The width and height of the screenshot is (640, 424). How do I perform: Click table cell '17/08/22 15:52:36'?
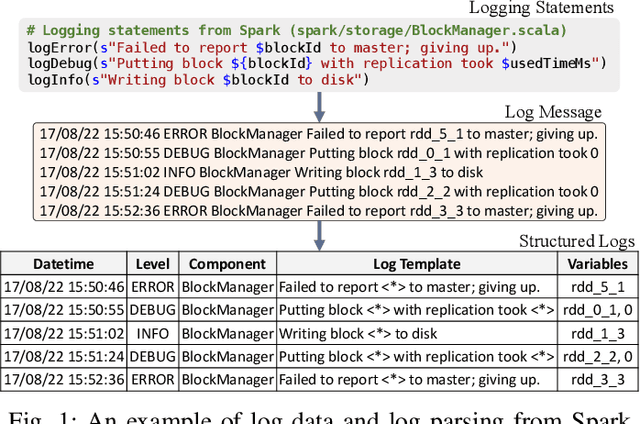point(64,380)
